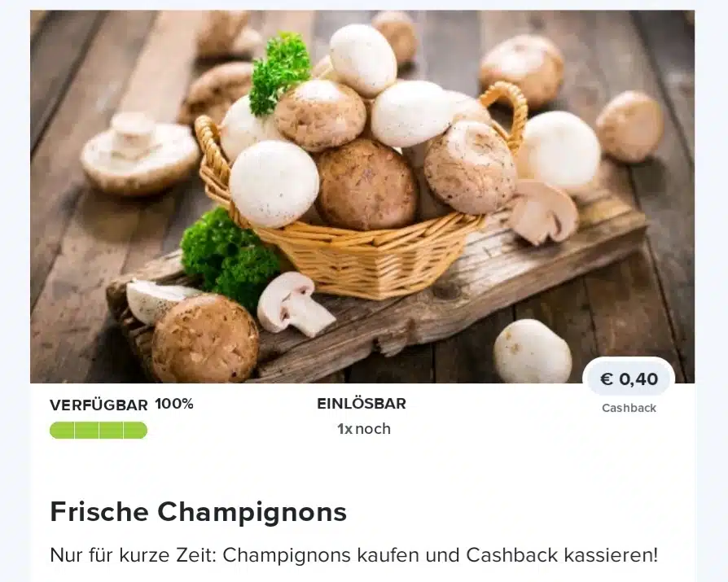
Task: Select the green availability progress bar
Action: [x=99, y=431]
